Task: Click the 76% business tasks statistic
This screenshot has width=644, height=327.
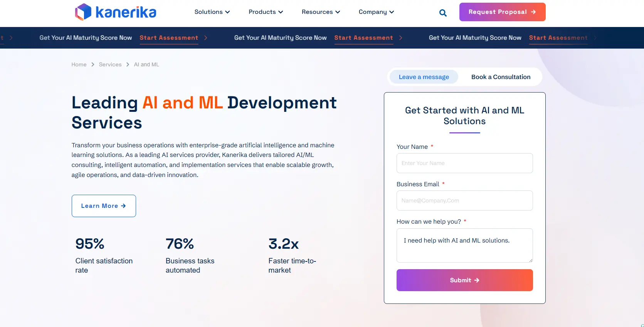Action: pos(190,255)
